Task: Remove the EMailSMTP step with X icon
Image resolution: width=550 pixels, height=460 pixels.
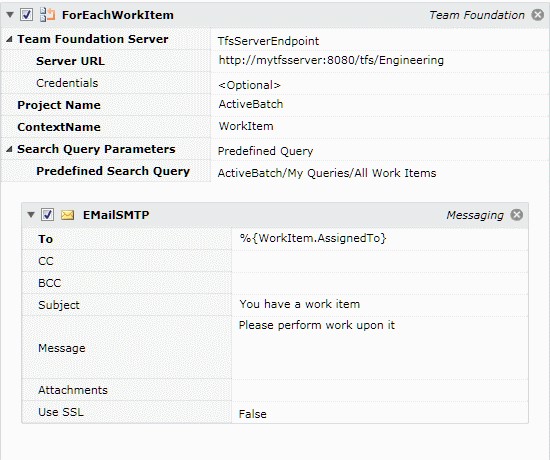Action: point(516,215)
